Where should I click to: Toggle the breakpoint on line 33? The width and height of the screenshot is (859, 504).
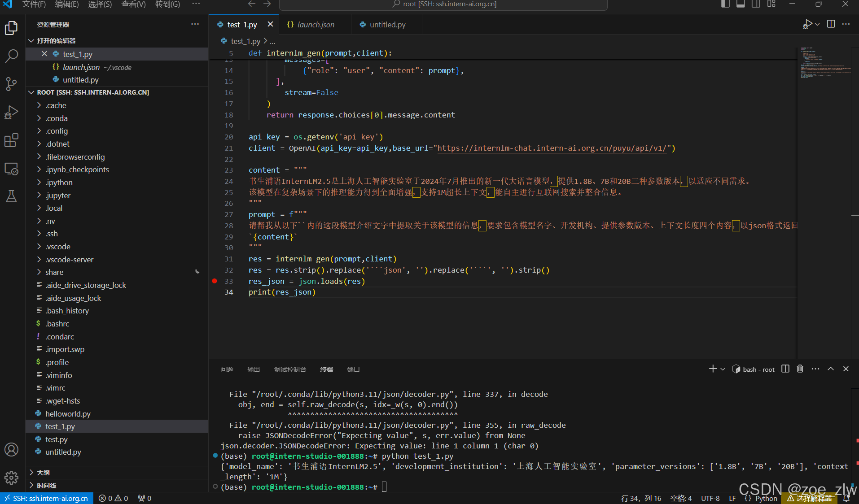point(215,281)
